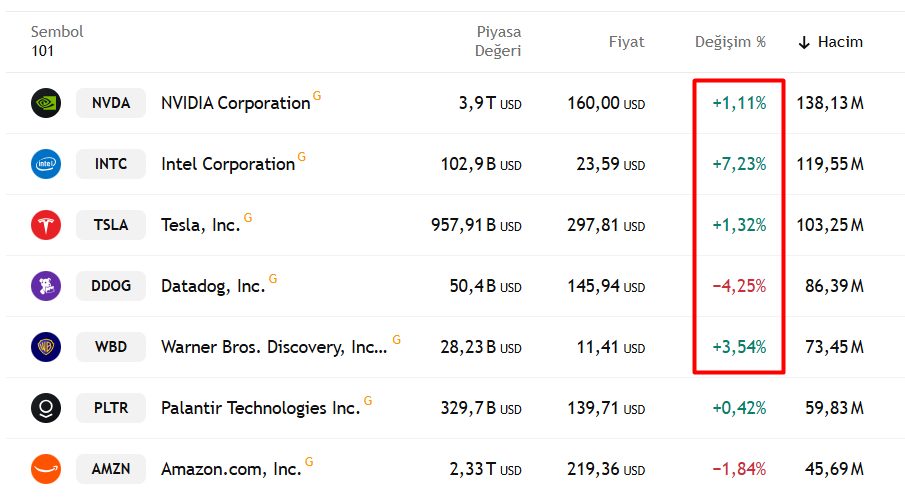This screenshot has width=905, height=497.
Task: Click the descending sort arrow beside Hacim
Action: tap(804, 42)
